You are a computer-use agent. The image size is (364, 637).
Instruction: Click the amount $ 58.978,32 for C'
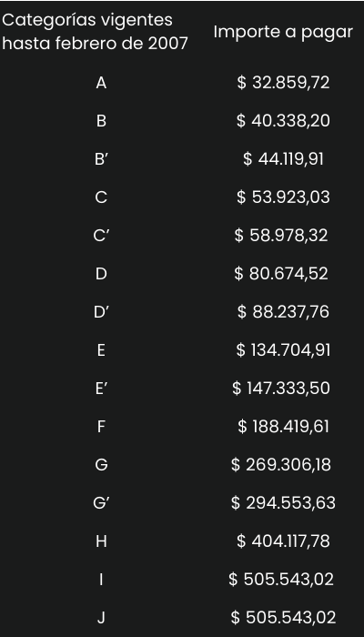(x=281, y=235)
